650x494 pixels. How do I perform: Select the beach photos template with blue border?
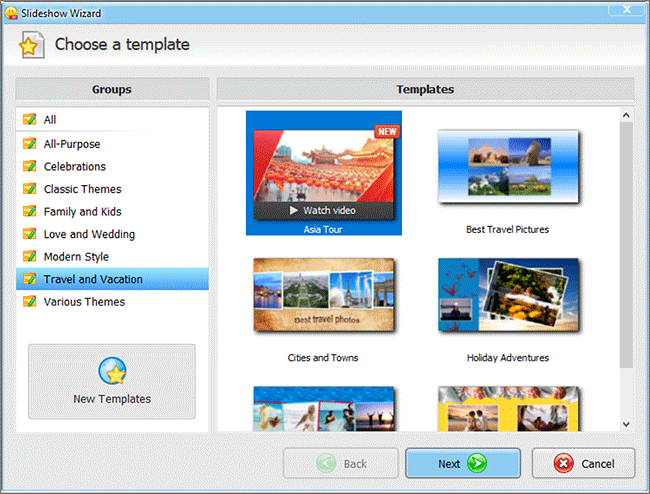pyautogui.click(x=324, y=409)
